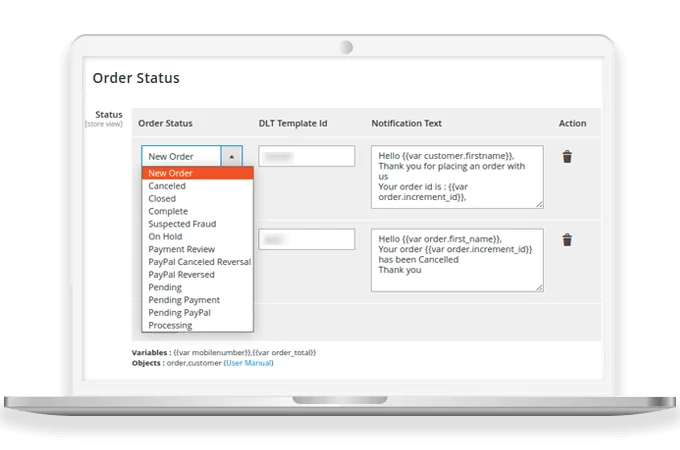Click the DLT Template Id column header
The height and width of the screenshot is (450, 680).
pyautogui.click(x=293, y=123)
